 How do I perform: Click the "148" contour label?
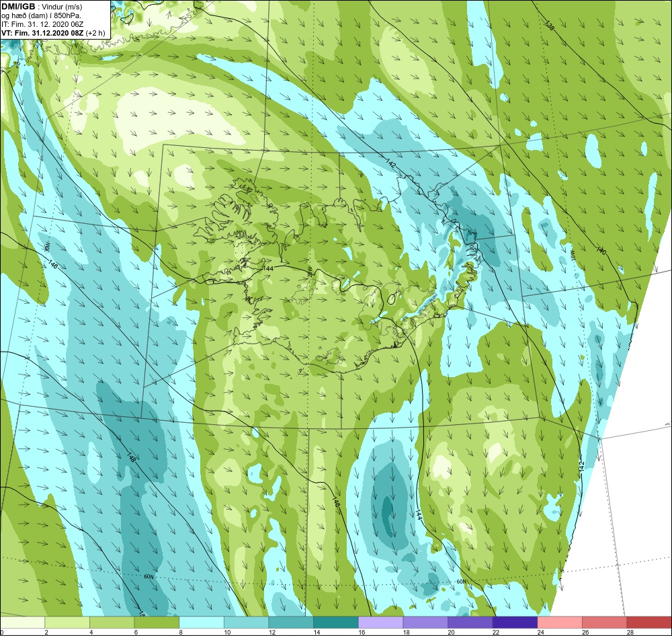(131, 457)
